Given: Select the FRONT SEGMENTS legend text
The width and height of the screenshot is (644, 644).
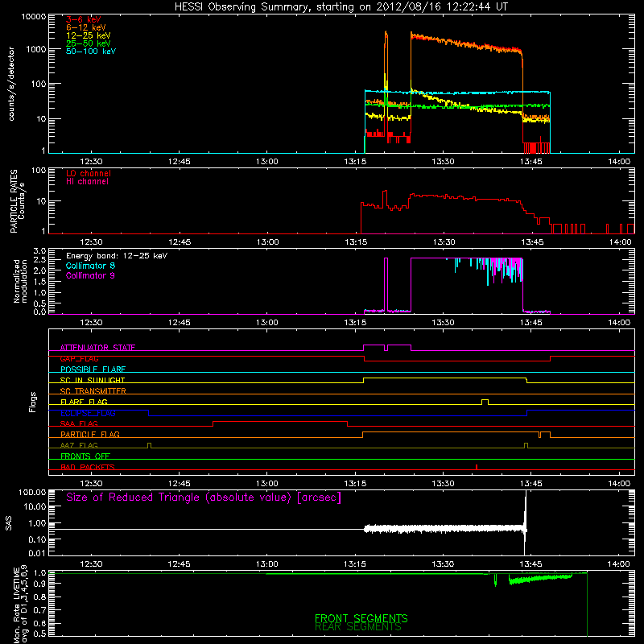Looking at the screenshot, I should [x=361, y=618].
